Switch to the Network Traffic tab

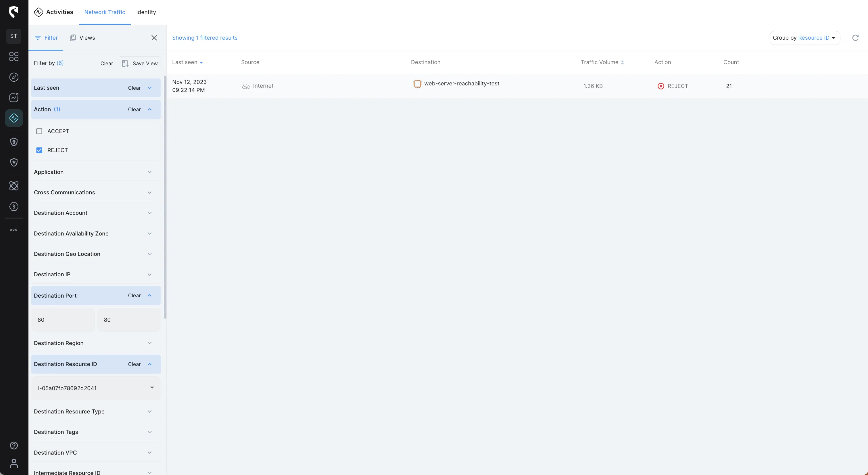pyautogui.click(x=104, y=12)
